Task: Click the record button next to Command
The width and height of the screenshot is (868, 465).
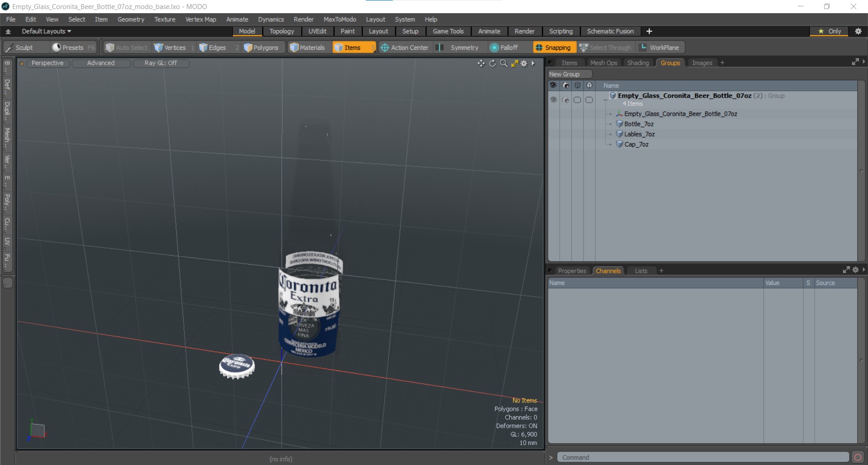Action: pos(858,457)
